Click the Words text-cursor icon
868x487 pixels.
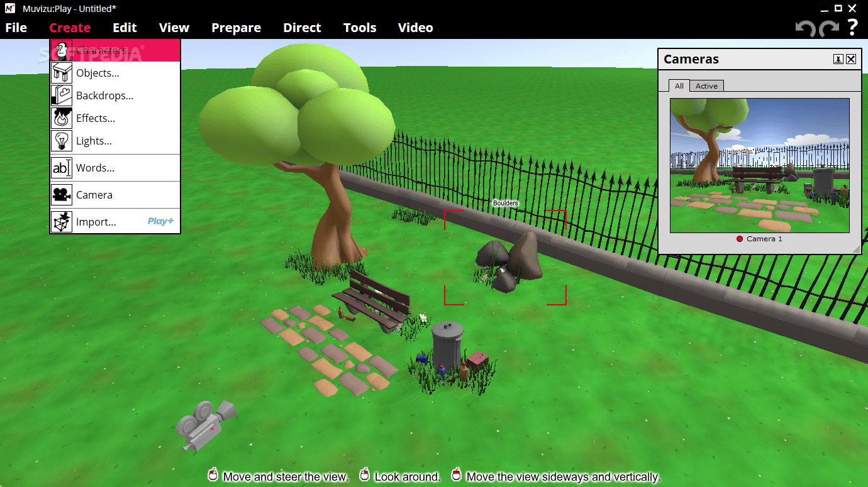tap(62, 168)
